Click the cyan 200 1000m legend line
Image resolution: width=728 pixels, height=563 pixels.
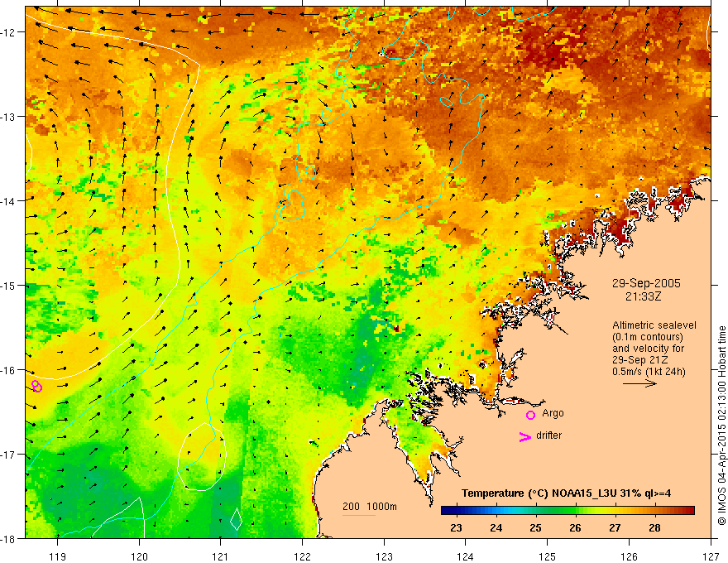coord(359,515)
